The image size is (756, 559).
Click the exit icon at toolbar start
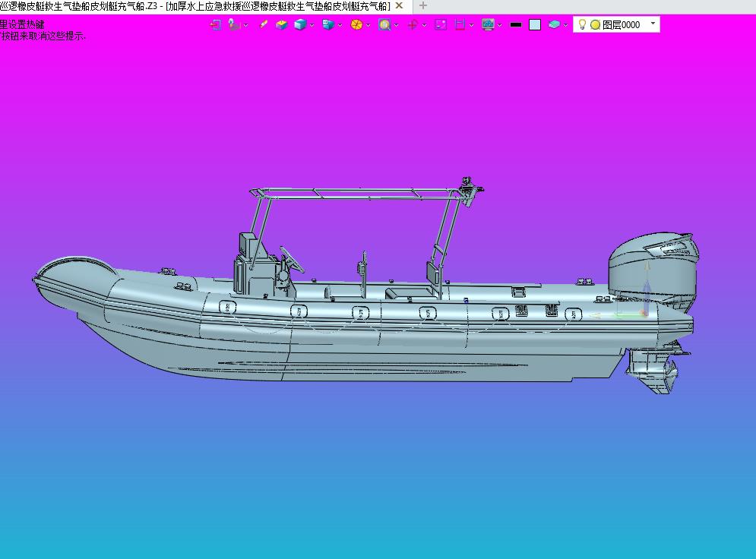(x=216, y=24)
